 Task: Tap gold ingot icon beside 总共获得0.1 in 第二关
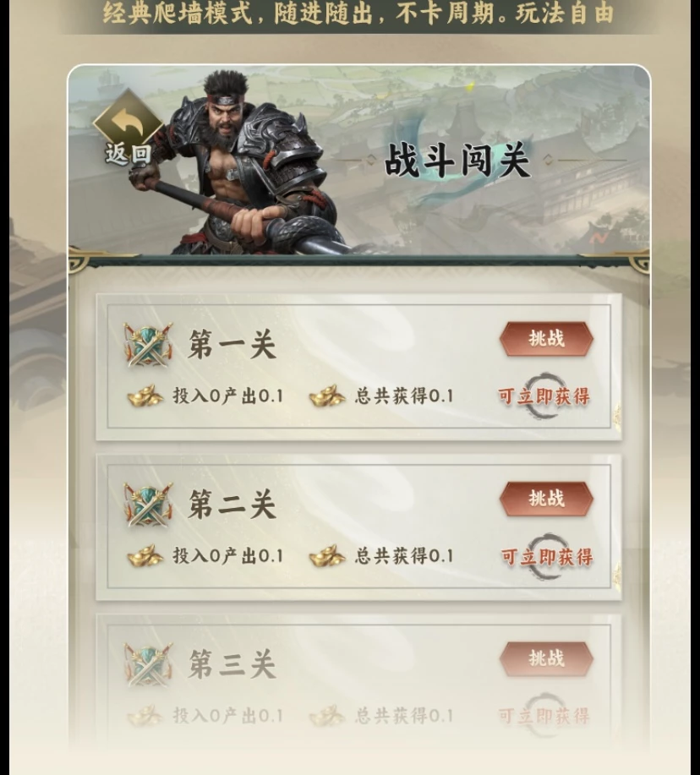(x=327, y=556)
